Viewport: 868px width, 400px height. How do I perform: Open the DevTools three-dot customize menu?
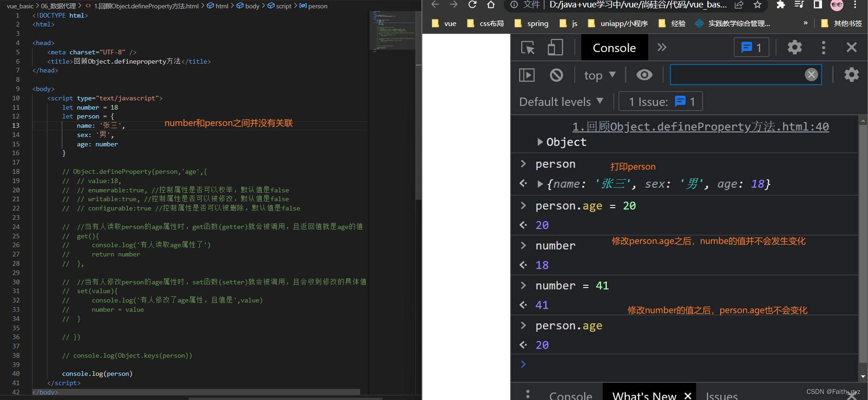click(823, 47)
